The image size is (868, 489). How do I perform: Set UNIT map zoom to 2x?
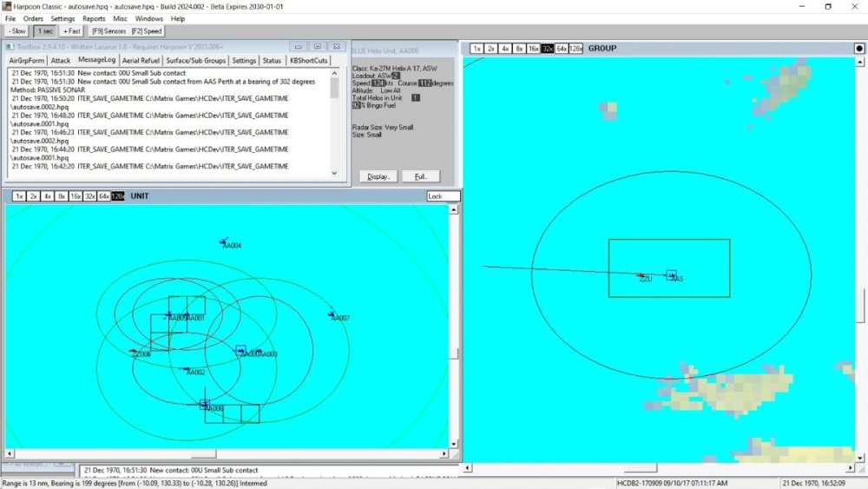(x=33, y=196)
